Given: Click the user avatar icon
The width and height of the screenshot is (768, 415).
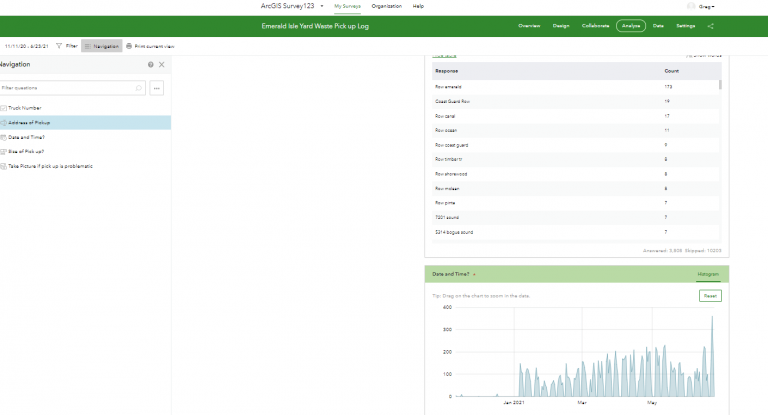Looking at the screenshot, I should pyautogui.click(x=691, y=6).
